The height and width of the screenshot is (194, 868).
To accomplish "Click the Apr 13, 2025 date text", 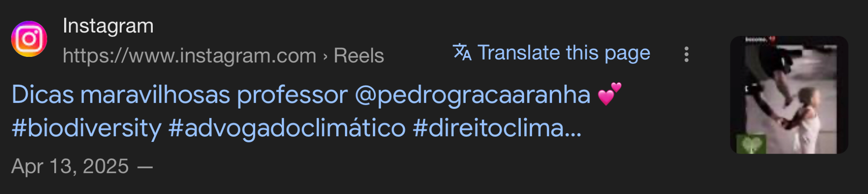I will (70, 166).
